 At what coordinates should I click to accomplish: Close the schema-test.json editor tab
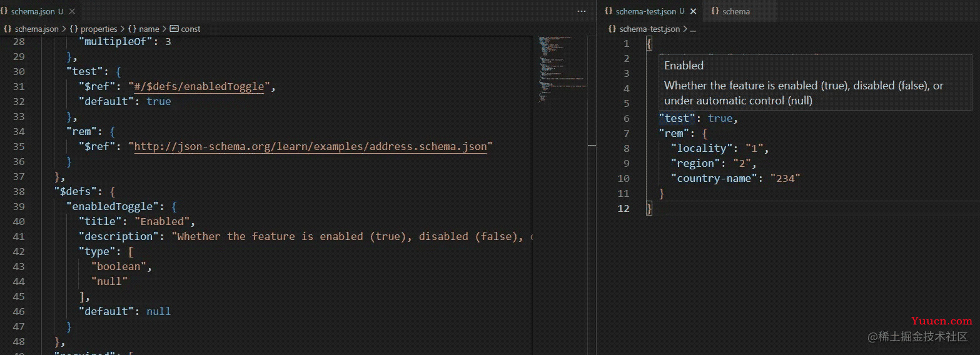pyautogui.click(x=694, y=11)
